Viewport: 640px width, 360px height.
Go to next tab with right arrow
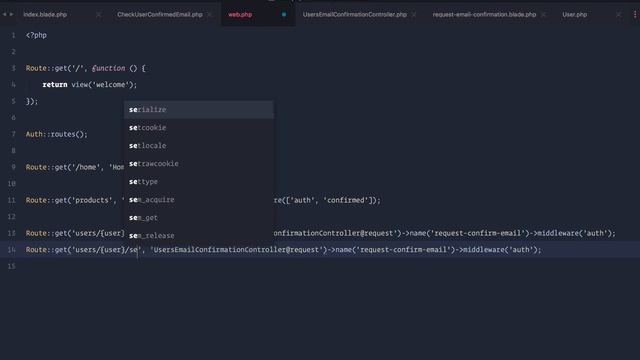click(x=11, y=14)
